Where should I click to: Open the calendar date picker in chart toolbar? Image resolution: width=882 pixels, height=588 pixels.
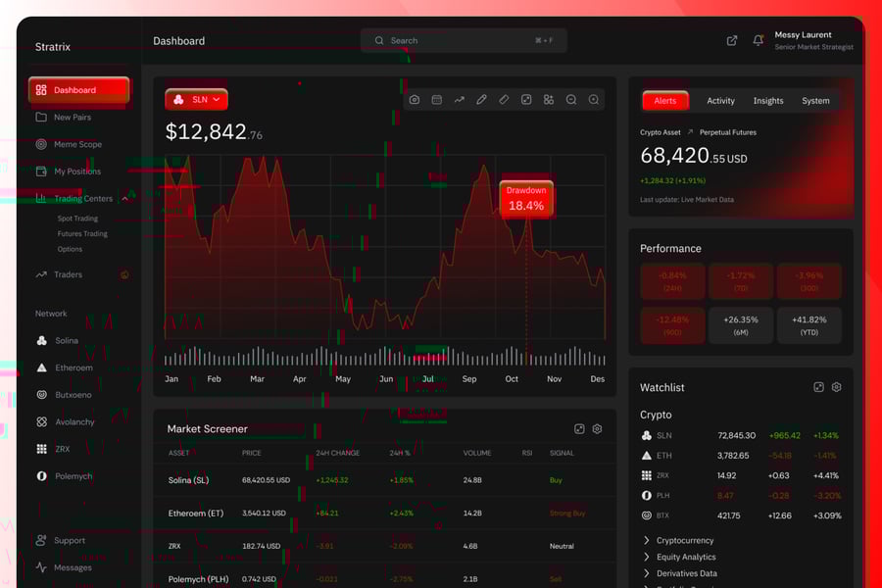tap(437, 100)
